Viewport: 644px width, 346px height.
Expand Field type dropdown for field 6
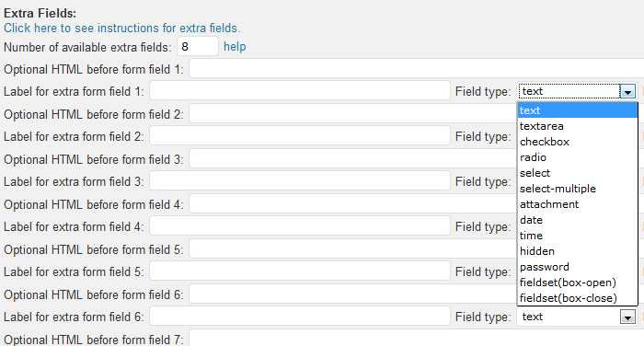(x=576, y=317)
